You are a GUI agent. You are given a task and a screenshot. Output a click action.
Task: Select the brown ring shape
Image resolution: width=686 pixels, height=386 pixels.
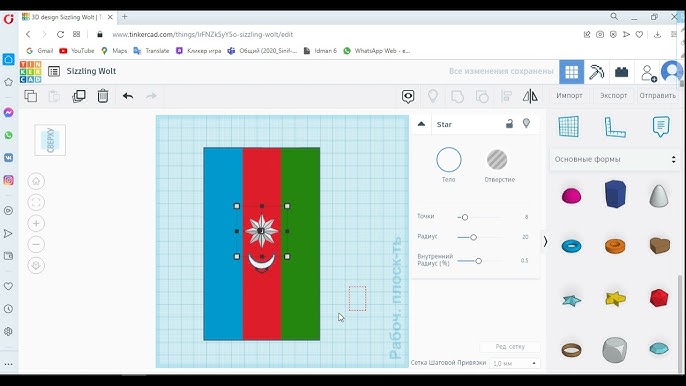click(x=571, y=350)
